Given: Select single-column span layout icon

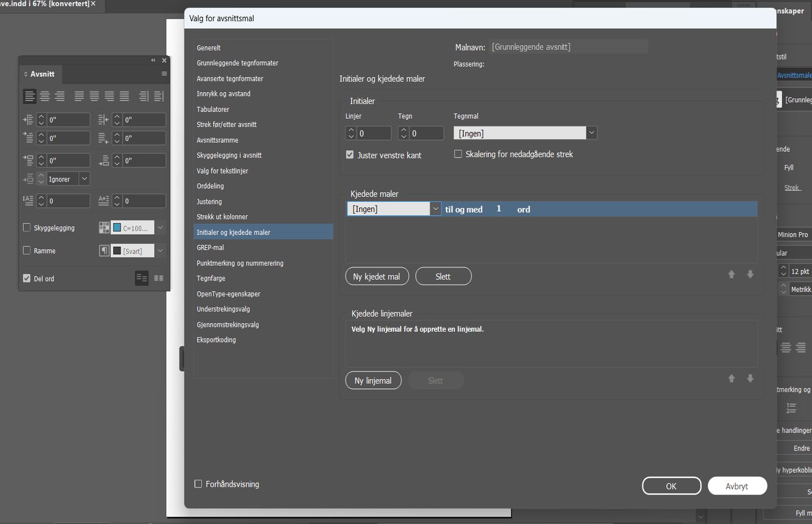Looking at the screenshot, I should click(142, 278).
